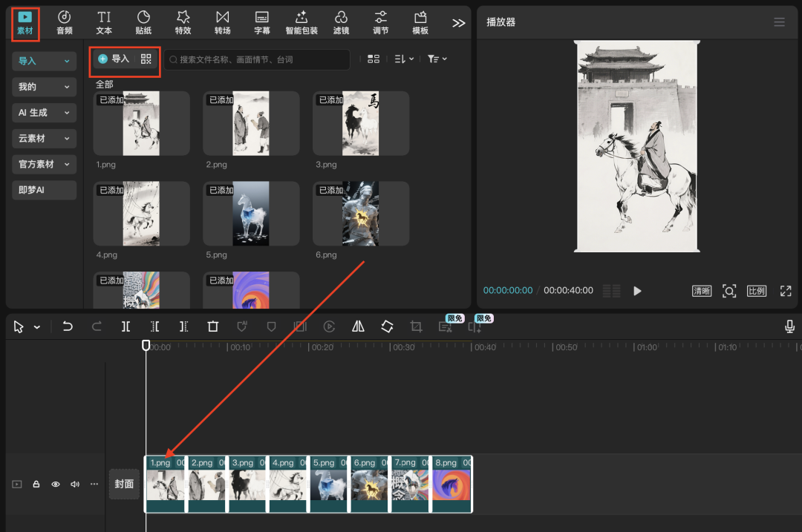Delete selected clip with trash icon
The height and width of the screenshot is (532, 802).
[x=213, y=326]
